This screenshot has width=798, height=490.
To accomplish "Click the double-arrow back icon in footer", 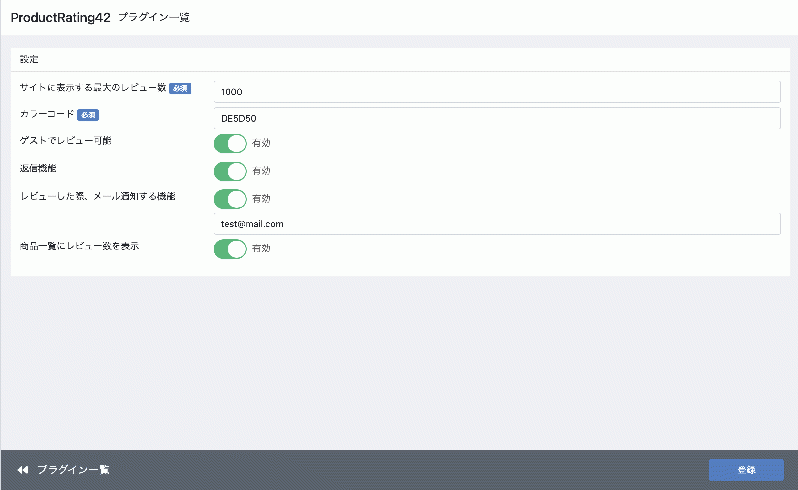I will click(x=22, y=470).
